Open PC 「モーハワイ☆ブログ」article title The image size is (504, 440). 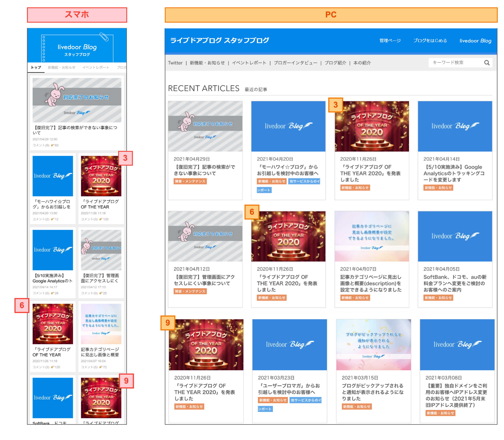(x=288, y=170)
